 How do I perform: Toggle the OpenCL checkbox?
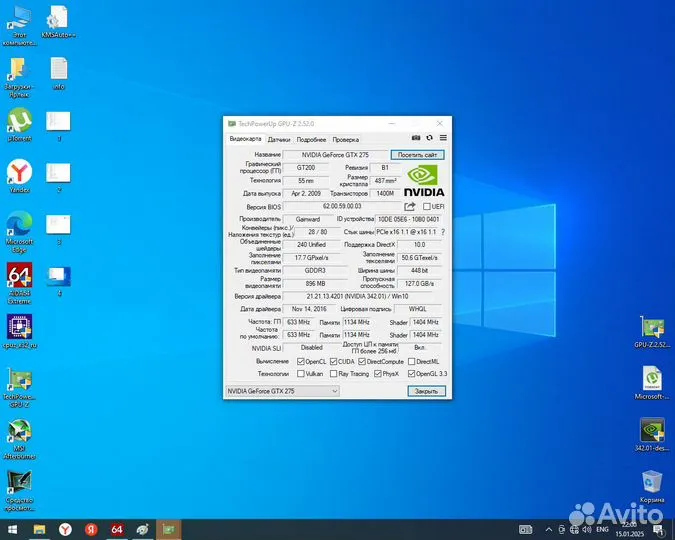(300, 362)
